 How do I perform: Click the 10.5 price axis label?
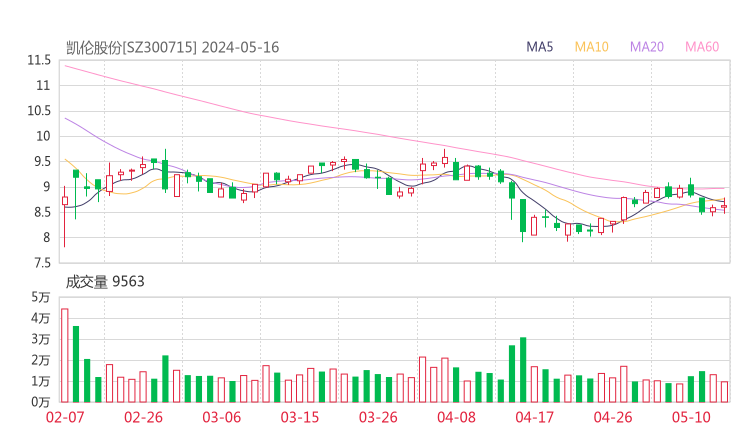pos(39,111)
